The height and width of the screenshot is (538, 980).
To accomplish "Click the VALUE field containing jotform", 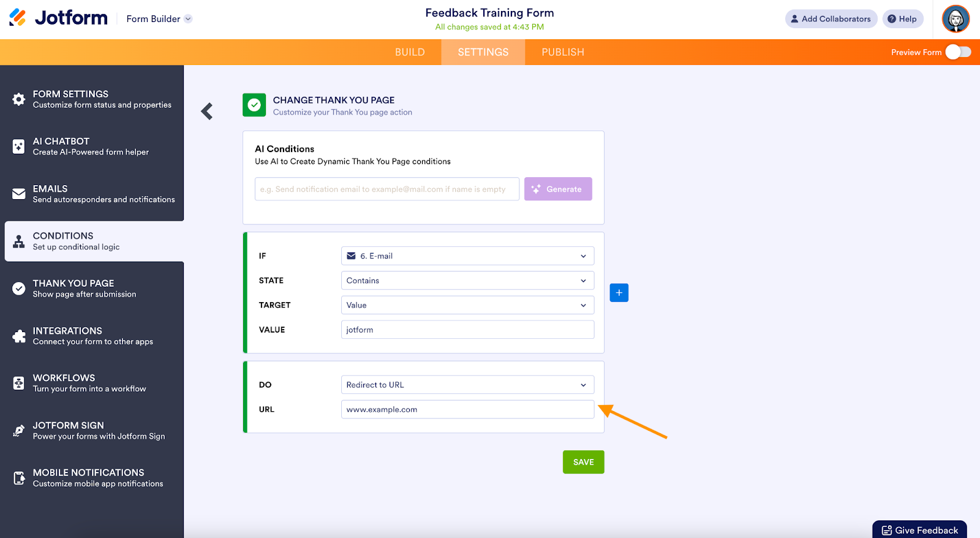I will tap(467, 330).
